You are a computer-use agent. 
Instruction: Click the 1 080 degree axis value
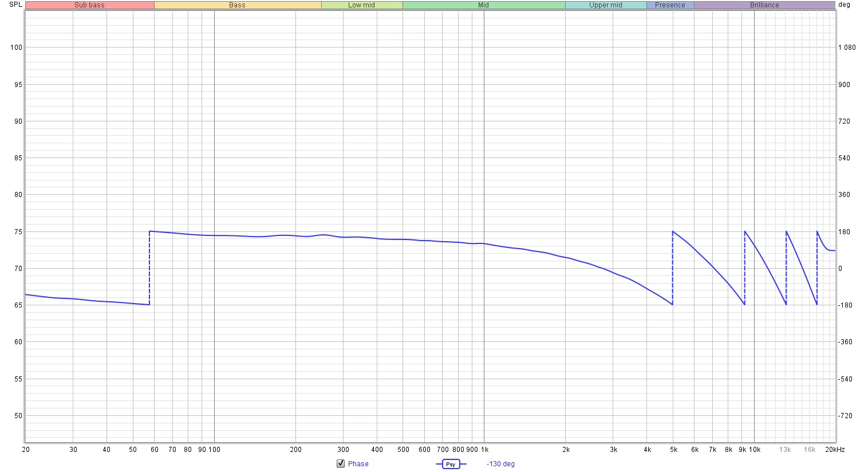click(847, 48)
